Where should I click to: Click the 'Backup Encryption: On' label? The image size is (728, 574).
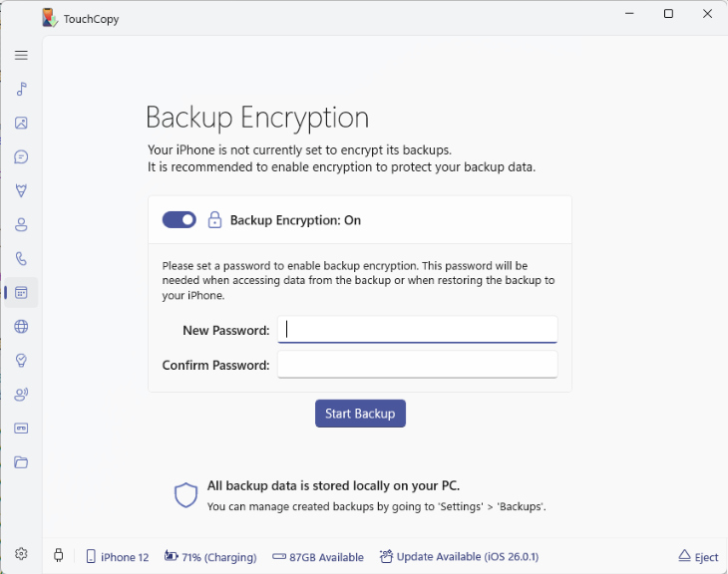(295, 220)
